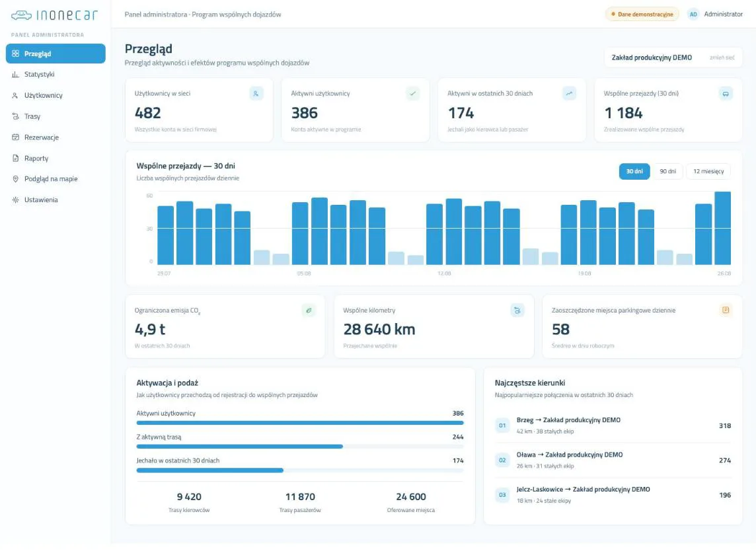
Task: Click the route icon on Wspólne kilometry card
Action: tap(517, 311)
